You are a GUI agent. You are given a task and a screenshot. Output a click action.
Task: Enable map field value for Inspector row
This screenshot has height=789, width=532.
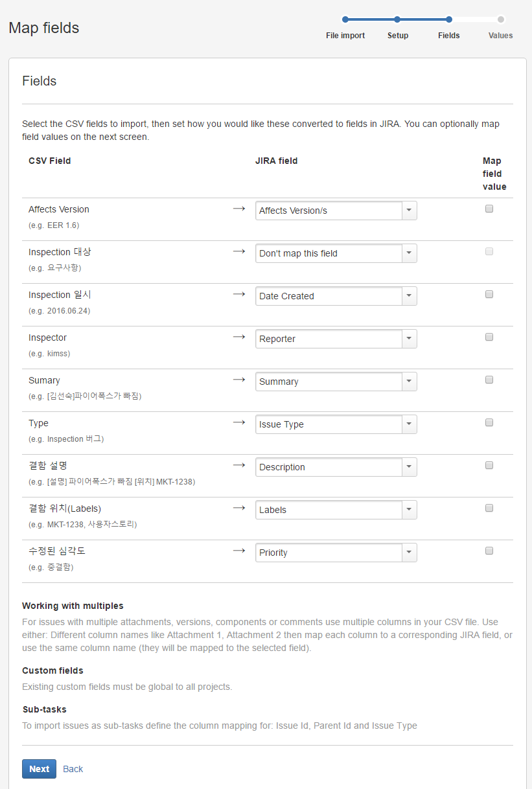pyautogui.click(x=489, y=337)
